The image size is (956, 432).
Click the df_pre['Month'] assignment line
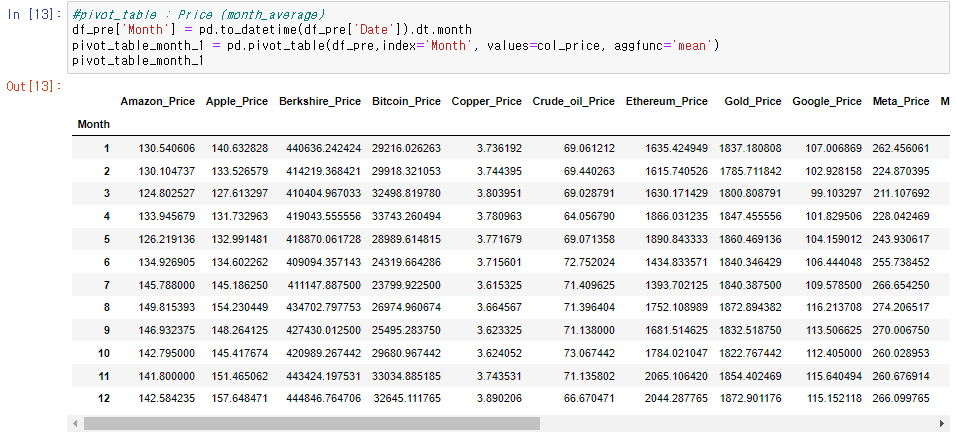[x=272, y=30]
